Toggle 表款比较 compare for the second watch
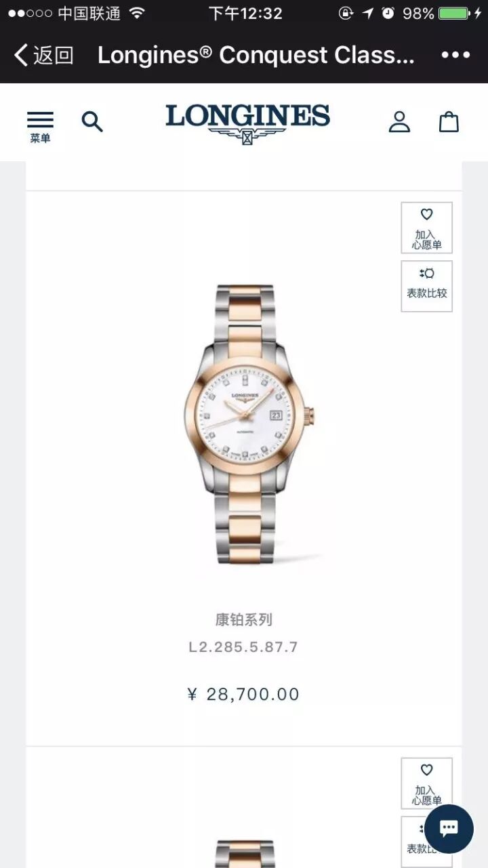 427,841
